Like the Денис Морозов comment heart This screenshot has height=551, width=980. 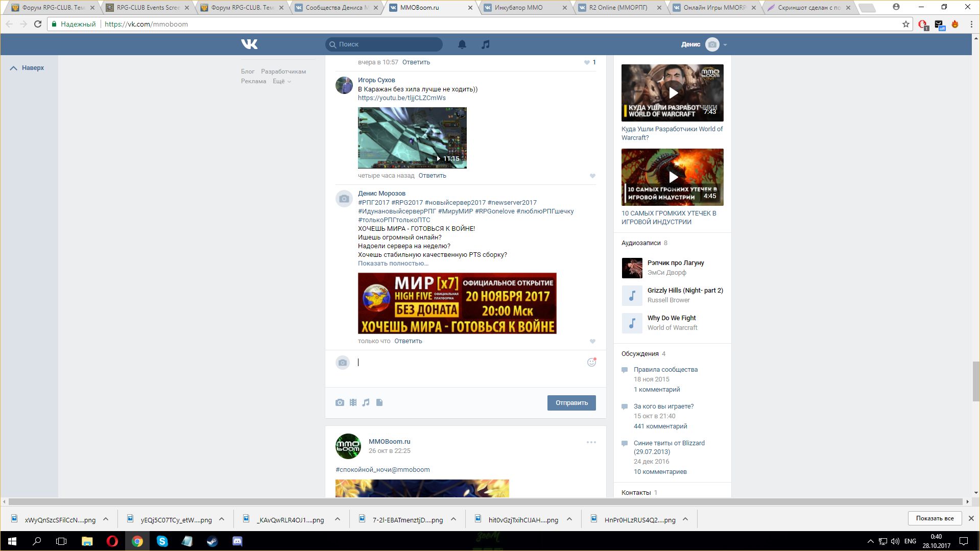(x=592, y=341)
